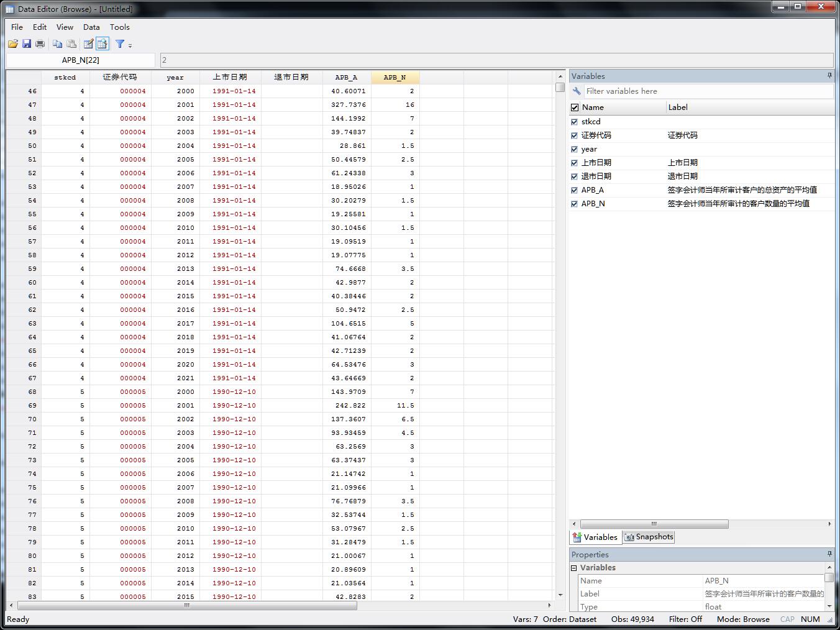This screenshot has width=840, height=630.
Task: Uncheck the 证券代码 variable checkbox
Action: [x=574, y=135]
